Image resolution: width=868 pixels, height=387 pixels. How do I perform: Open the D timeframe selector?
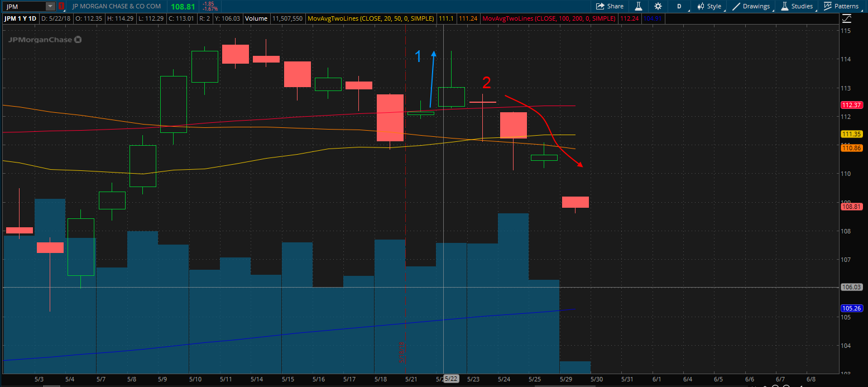(679, 6)
